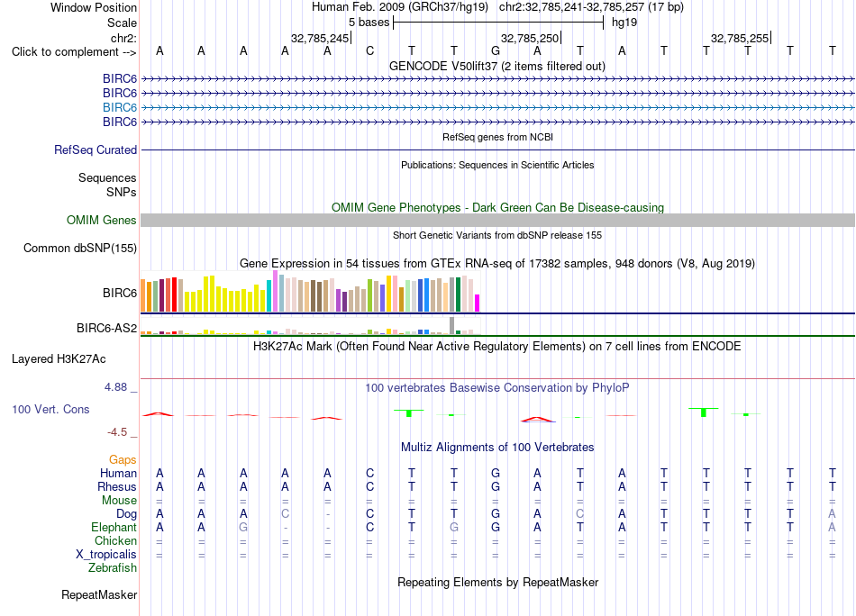856x616 pixels.
Task: Click the RefSeq Curated track label
Action: pos(96,149)
